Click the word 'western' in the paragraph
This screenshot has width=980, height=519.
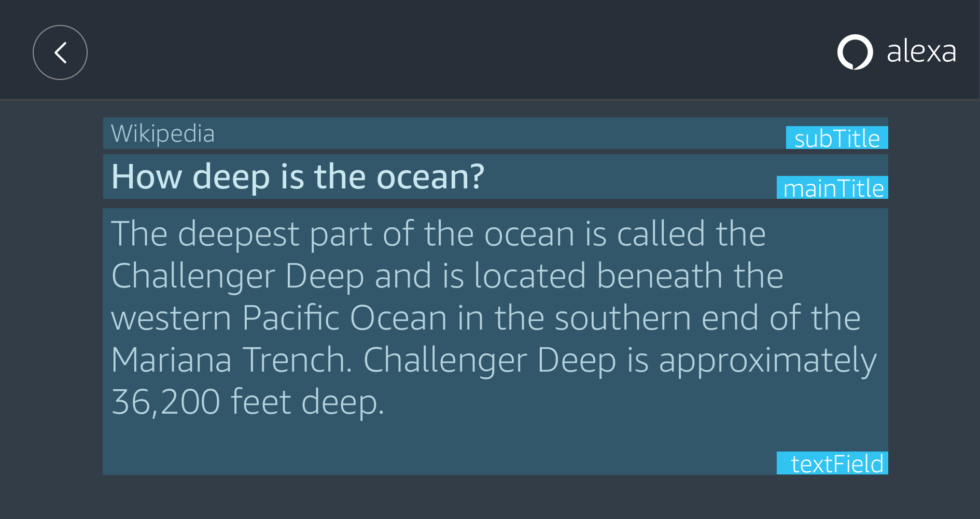point(171,318)
